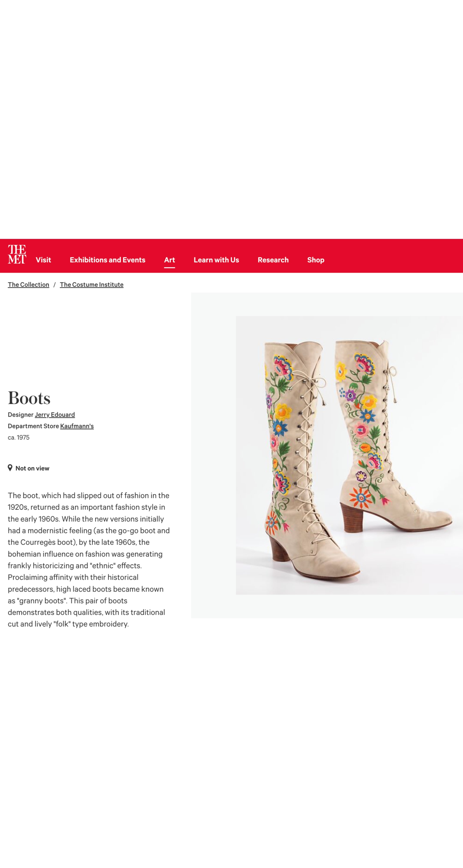This screenshot has height=868, width=463.
Task: Click the location pin icon
Action: 10,468
